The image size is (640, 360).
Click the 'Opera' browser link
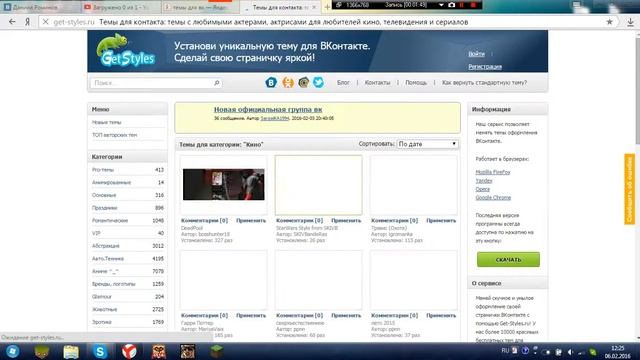(482, 189)
